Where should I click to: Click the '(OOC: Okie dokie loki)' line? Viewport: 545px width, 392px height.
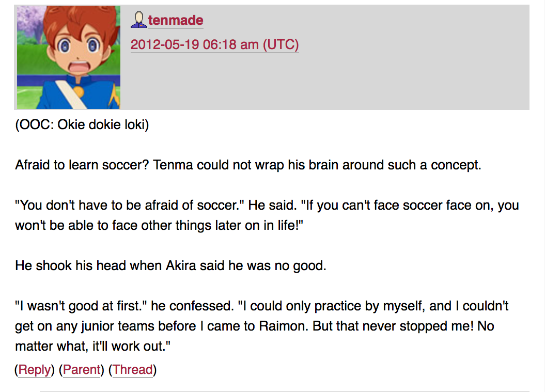point(82,126)
